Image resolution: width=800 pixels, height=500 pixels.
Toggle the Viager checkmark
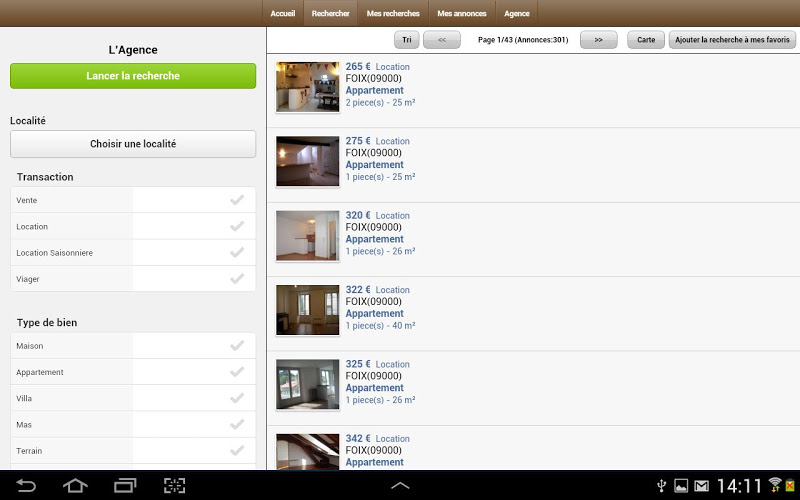[237, 279]
